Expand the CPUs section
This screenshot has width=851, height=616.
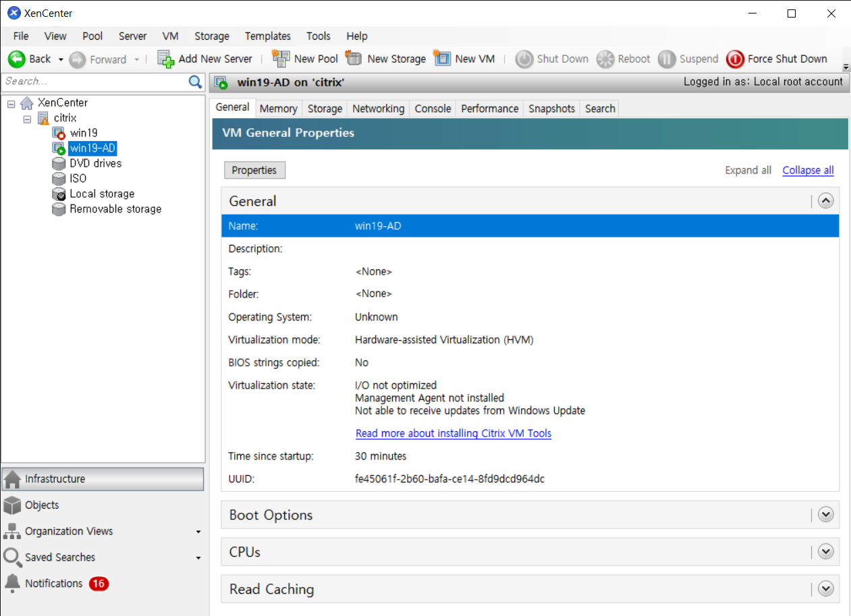(826, 552)
